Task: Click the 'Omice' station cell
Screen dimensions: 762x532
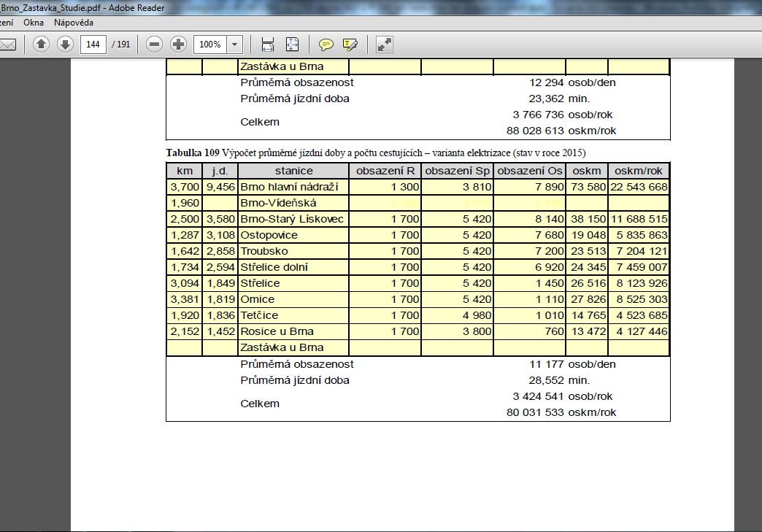Action: (x=293, y=298)
